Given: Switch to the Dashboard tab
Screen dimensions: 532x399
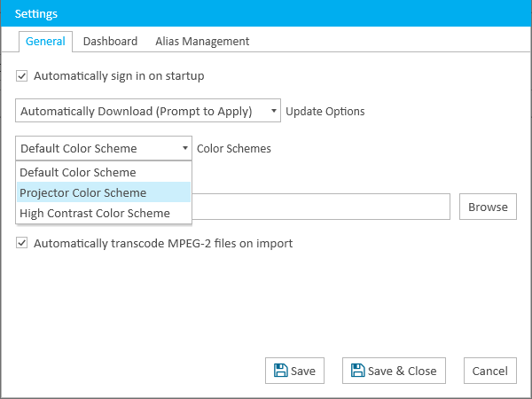Looking at the screenshot, I should pos(110,42).
